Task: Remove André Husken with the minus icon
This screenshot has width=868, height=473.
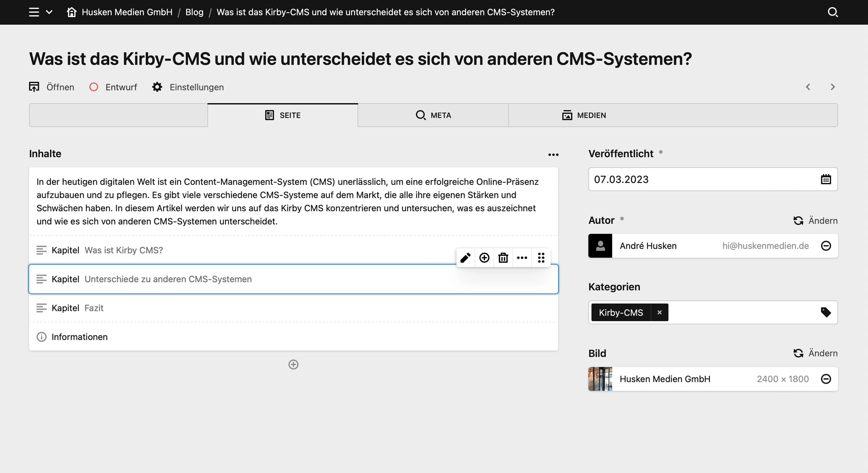Action: tap(826, 246)
